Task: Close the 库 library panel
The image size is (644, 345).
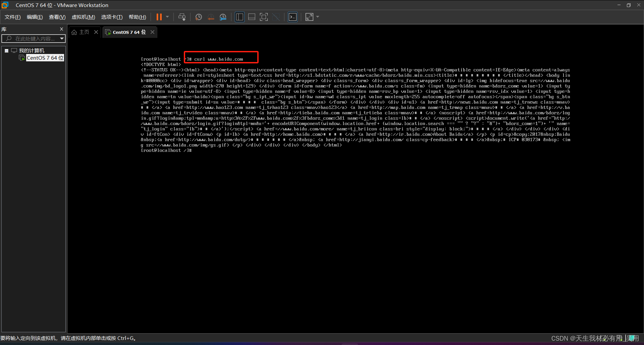Action: click(x=61, y=29)
